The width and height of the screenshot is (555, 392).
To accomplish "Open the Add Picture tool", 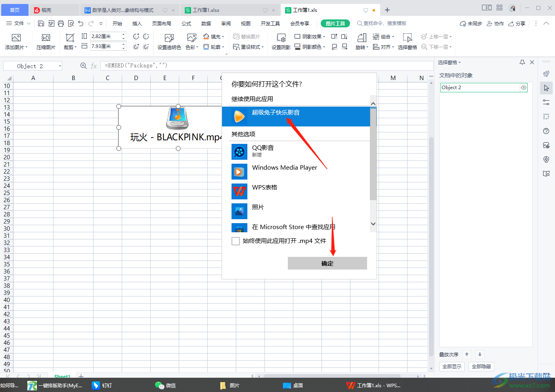I will pos(16,42).
